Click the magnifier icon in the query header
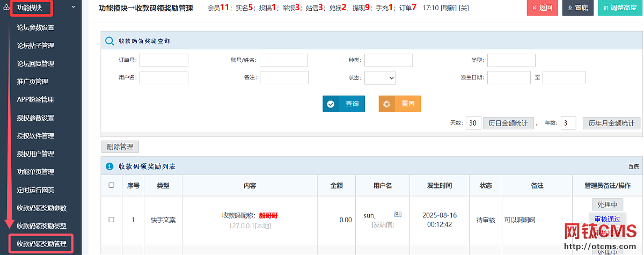The height and width of the screenshot is (255, 644). (x=109, y=41)
